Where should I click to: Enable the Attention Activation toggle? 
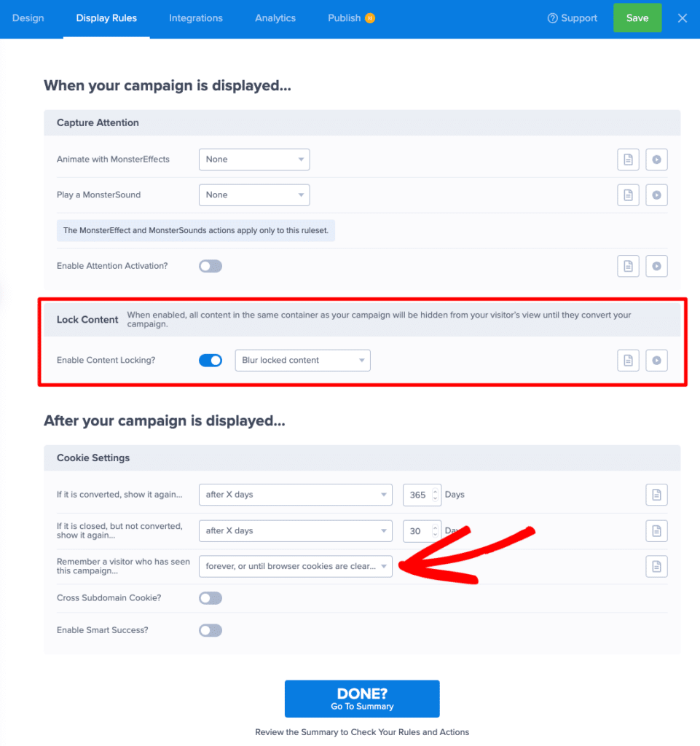point(211,266)
